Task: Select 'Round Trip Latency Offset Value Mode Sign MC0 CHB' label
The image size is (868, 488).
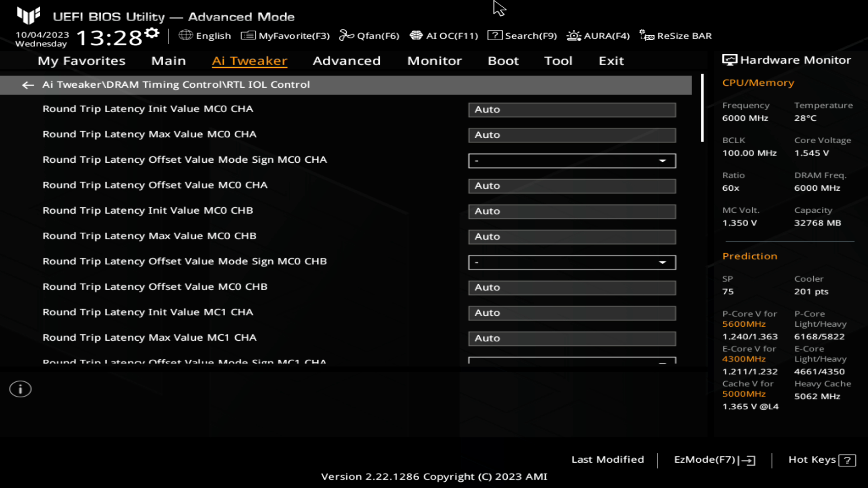Action: pos(184,262)
